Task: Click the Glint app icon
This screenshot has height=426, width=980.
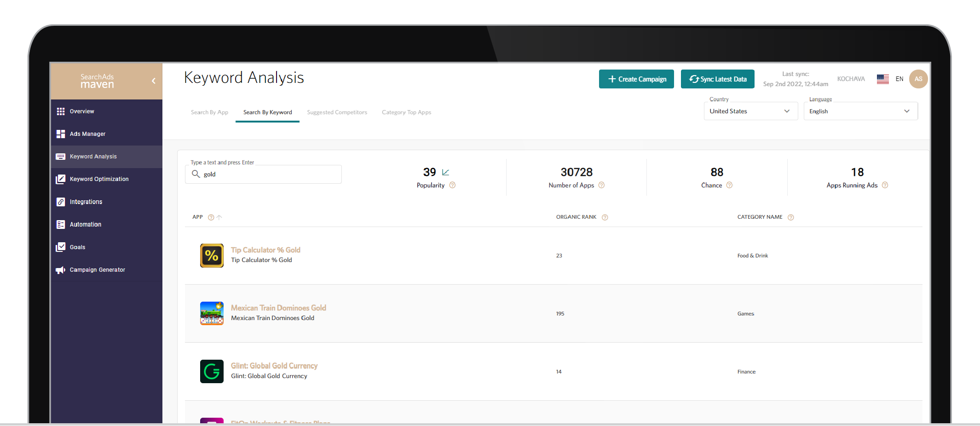Action: (x=212, y=372)
